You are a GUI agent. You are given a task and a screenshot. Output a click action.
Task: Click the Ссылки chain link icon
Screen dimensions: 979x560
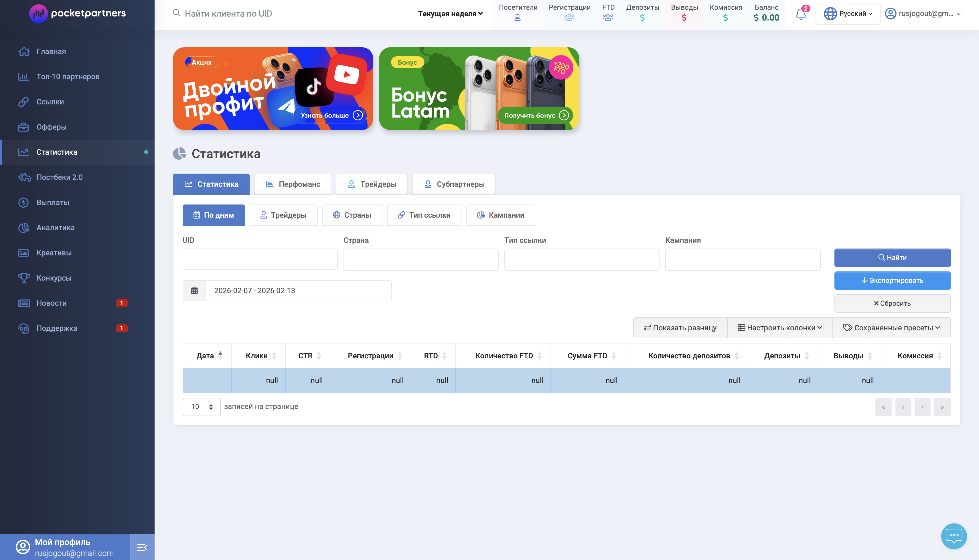[x=23, y=102]
